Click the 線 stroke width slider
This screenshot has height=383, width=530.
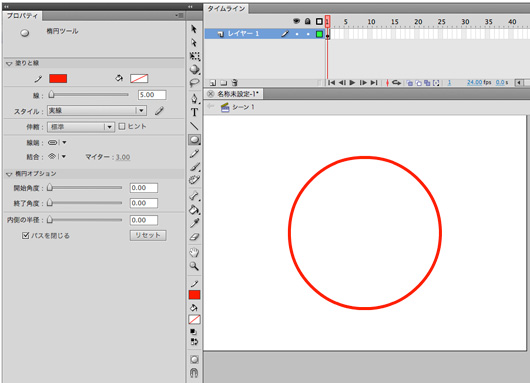click(89, 95)
